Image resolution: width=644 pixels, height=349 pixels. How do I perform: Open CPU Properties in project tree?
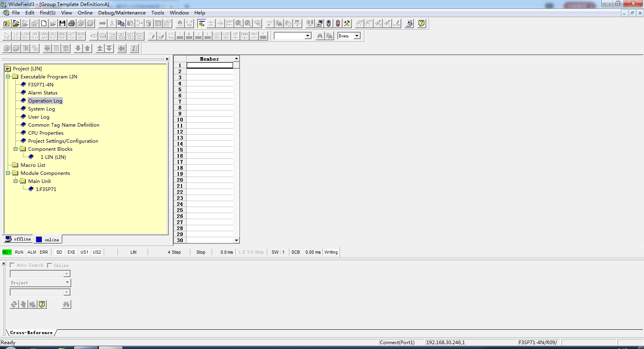click(46, 133)
